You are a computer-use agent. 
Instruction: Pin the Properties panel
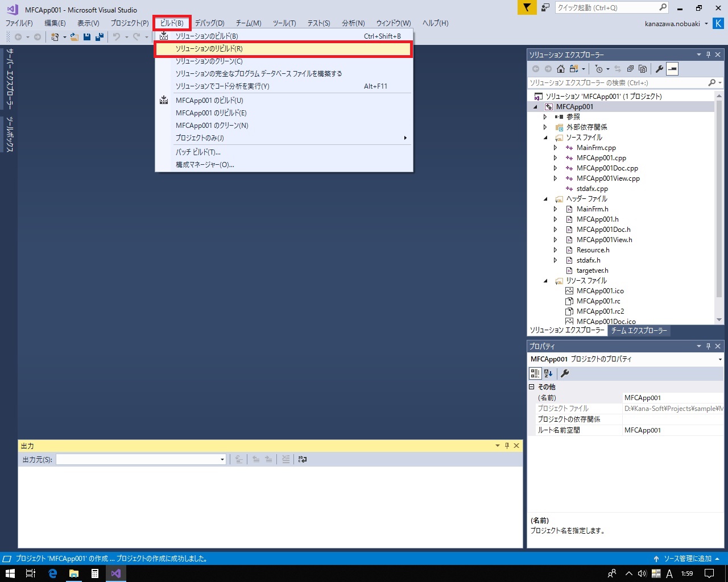pyautogui.click(x=708, y=346)
